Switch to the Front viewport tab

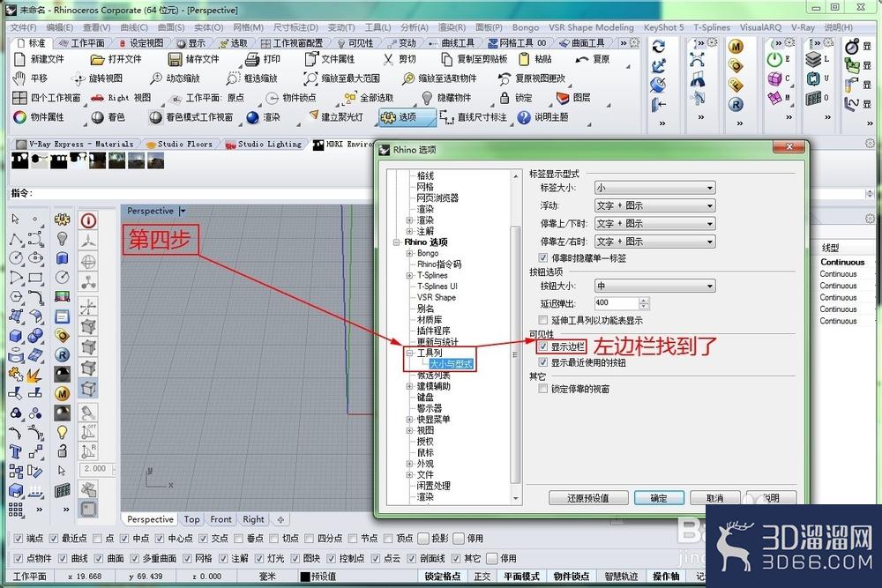pyautogui.click(x=220, y=519)
